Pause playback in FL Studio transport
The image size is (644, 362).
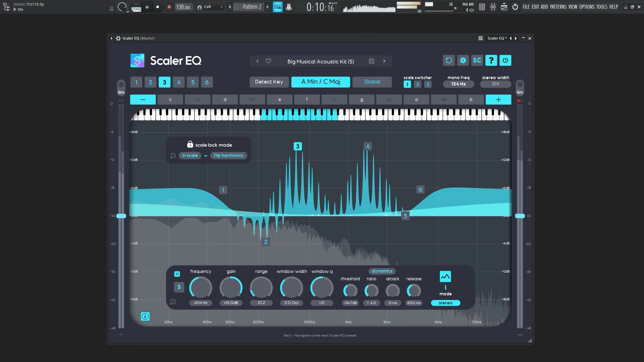(x=147, y=7)
